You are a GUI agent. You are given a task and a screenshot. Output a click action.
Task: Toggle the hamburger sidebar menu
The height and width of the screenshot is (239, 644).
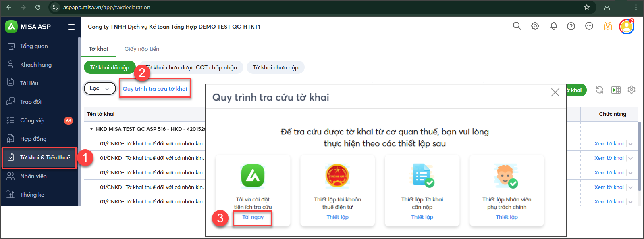click(x=71, y=27)
